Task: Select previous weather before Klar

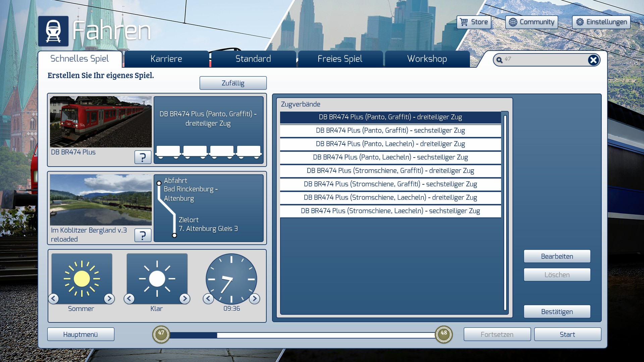Action: tap(129, 298)
